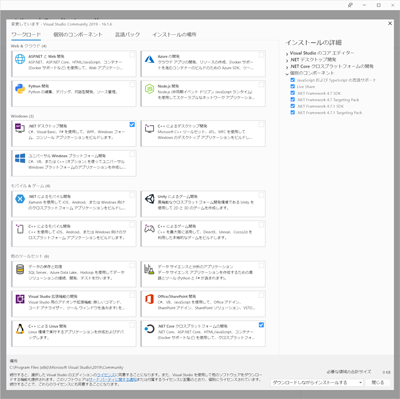
Task: Click the Node.js 開発 hexagon icon
Action: [x=149, y=89]
